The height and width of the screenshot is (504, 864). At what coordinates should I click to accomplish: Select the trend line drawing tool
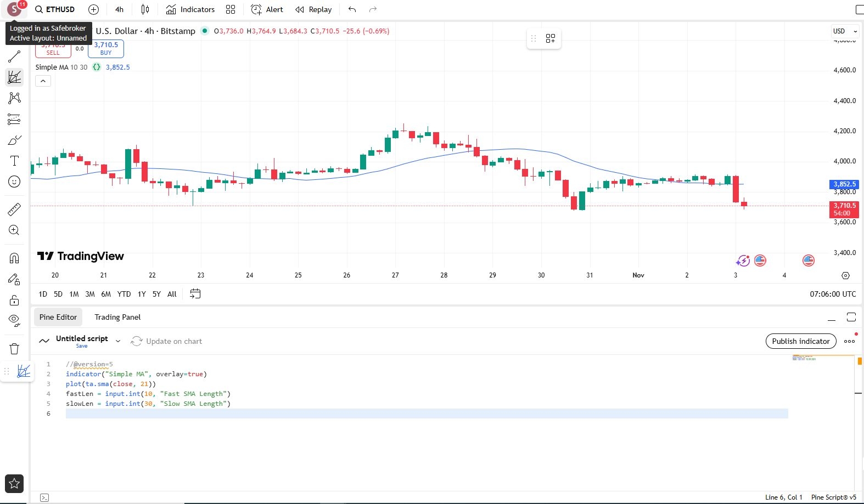[14, 56]
